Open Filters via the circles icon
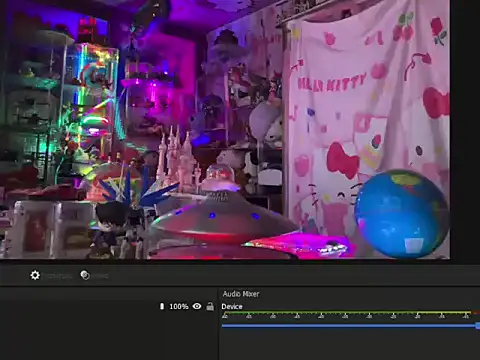This screenshot has height=360, width=480. pyautogui.click(x=85, y=275)
